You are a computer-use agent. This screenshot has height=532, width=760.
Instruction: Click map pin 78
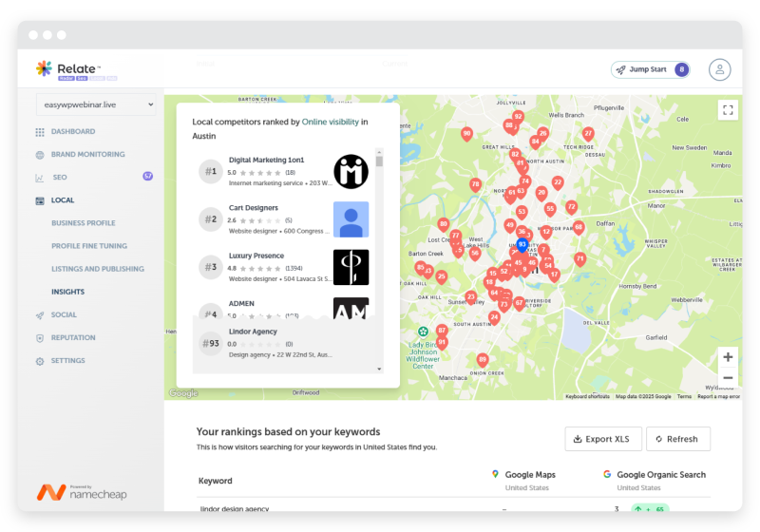coord(476,184)
